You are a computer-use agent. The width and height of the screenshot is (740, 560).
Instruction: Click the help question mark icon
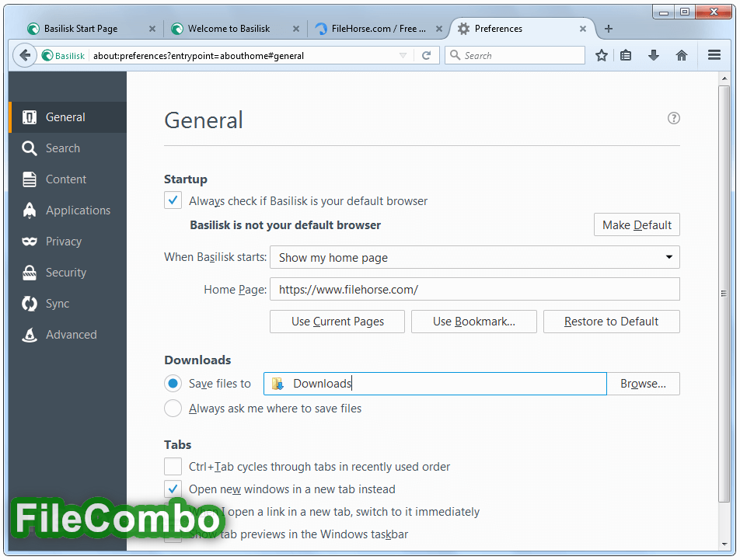coord(673,118)
